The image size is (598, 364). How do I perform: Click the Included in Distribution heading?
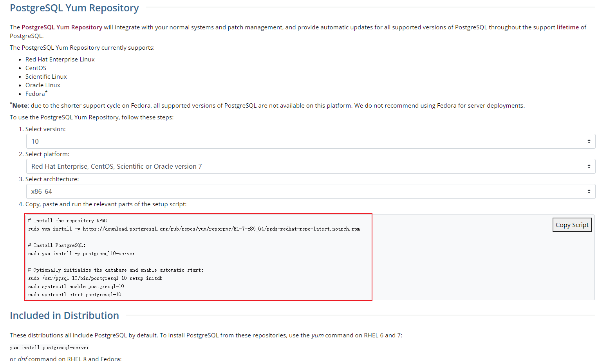[64, 315]
